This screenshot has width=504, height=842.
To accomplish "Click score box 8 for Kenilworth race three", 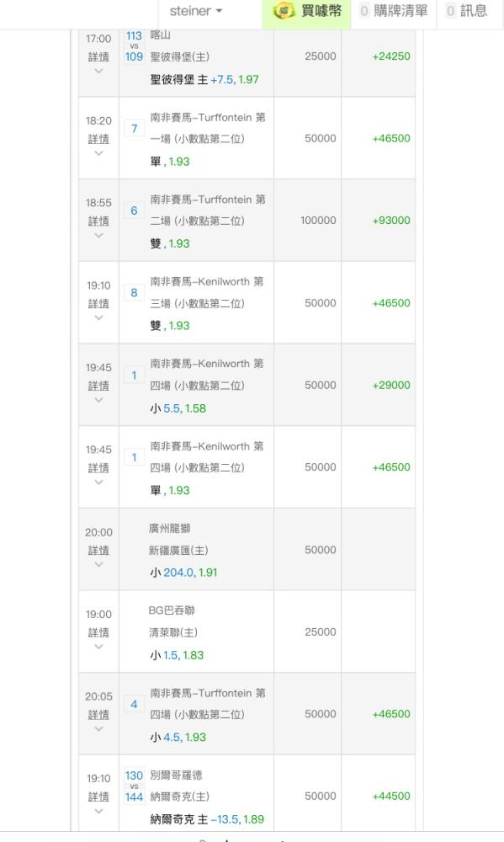I will [x=134, y=293].
